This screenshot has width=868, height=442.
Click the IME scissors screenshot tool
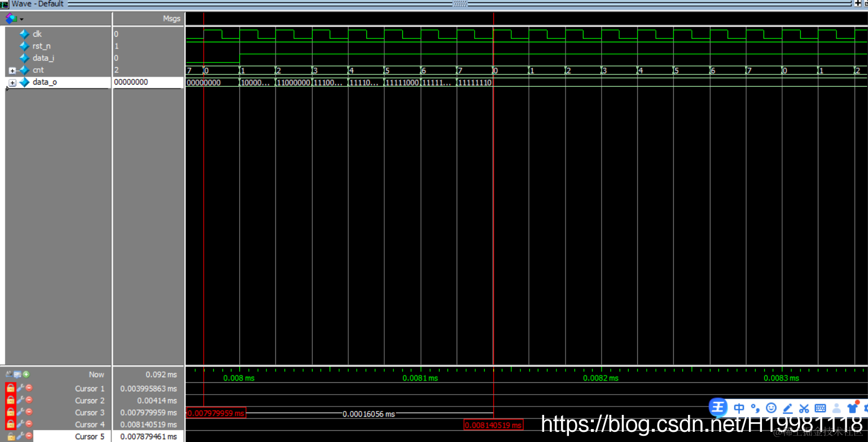pos(804,408)
